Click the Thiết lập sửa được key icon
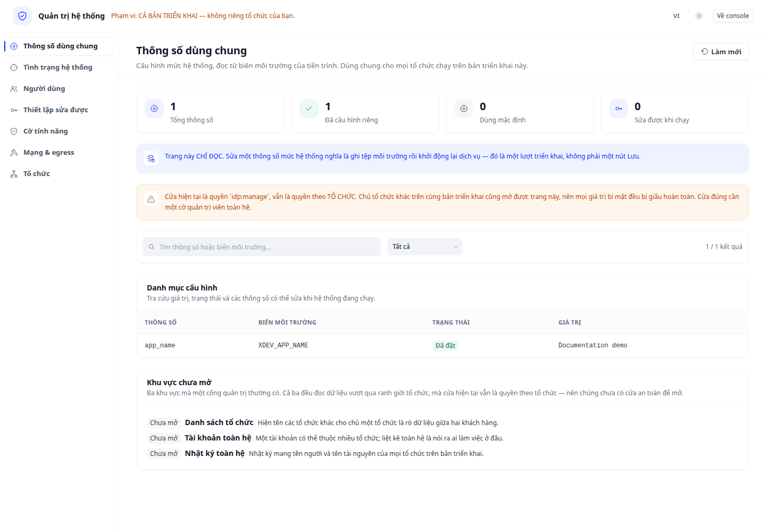This screenshot has height=532, width=766. (x=14, y=110)
